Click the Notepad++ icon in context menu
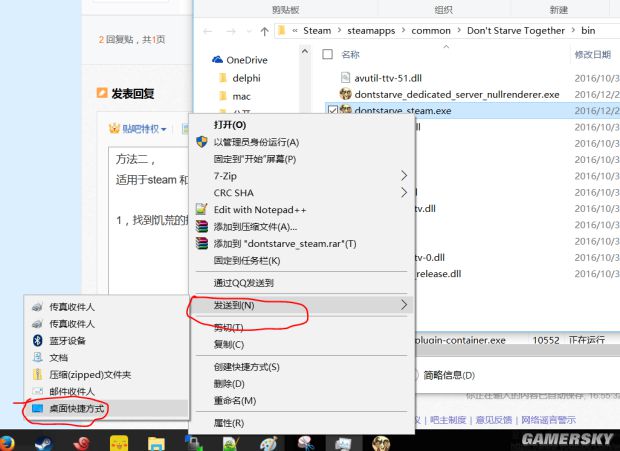The image size is (620, 451). click(202, 209)
